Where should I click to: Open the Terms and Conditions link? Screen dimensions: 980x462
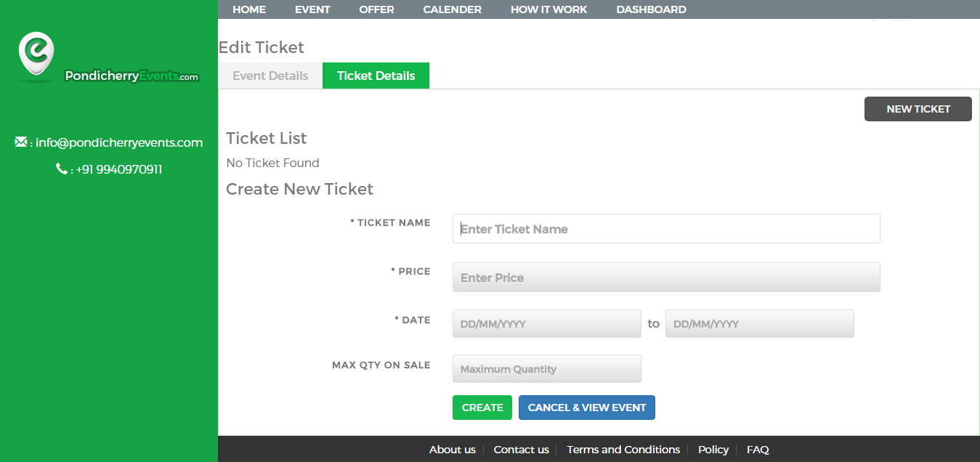pos(623,450)
